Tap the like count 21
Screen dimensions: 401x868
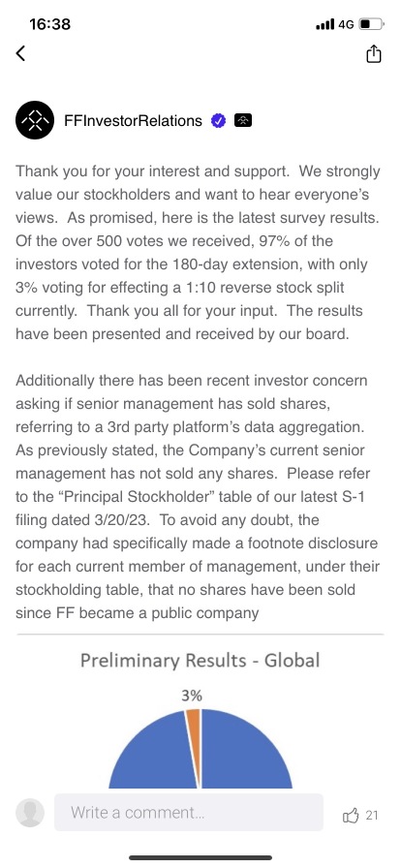tap(372, 815)
